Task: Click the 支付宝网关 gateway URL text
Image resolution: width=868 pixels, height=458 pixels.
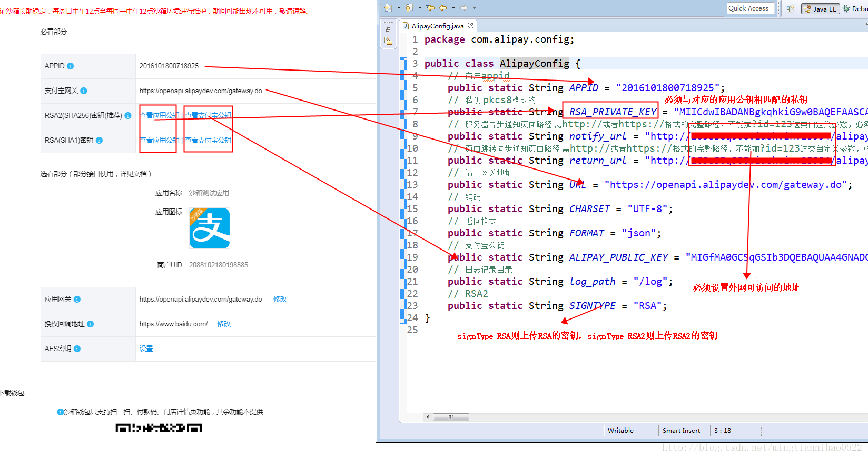Action: (x=201, y=91)
